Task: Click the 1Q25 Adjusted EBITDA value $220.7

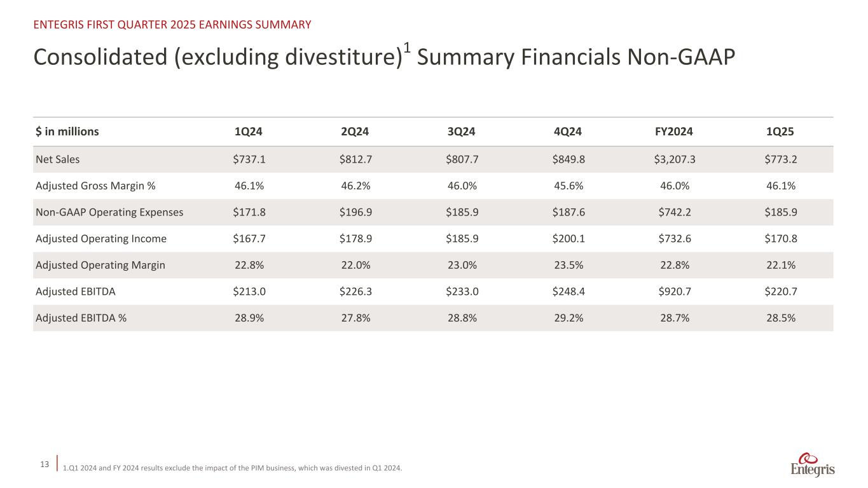Action: pos(781,292)
